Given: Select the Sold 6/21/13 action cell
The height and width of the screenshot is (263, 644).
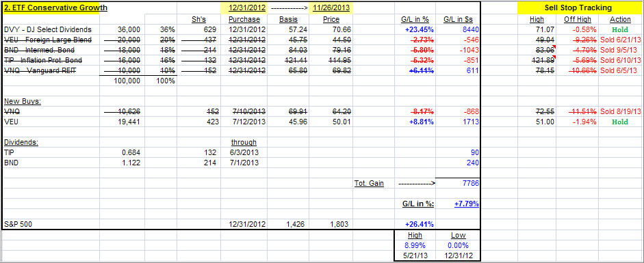Looking at the screenshot, I should click(620, 40).
